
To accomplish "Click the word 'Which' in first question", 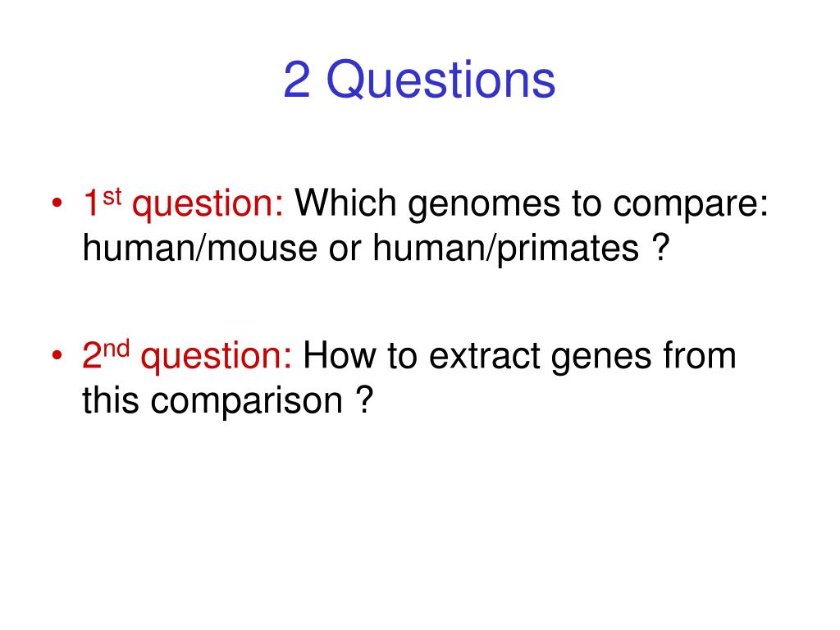I will coord(345,203).
